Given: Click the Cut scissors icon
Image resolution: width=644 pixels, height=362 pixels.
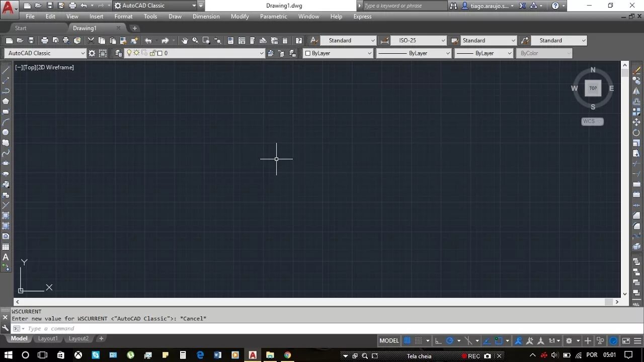Looking at the screenshot, I should click(91, 41).
